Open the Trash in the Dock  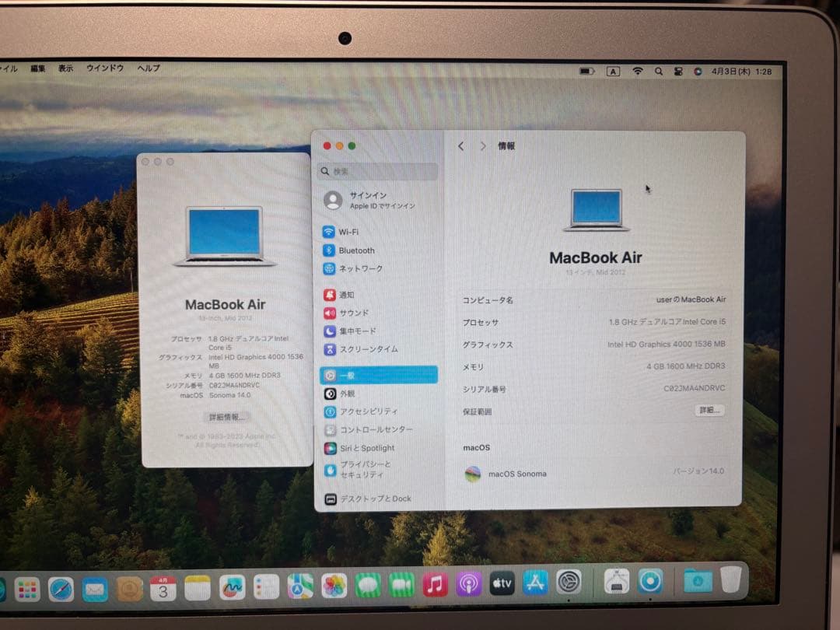point(730,579)
